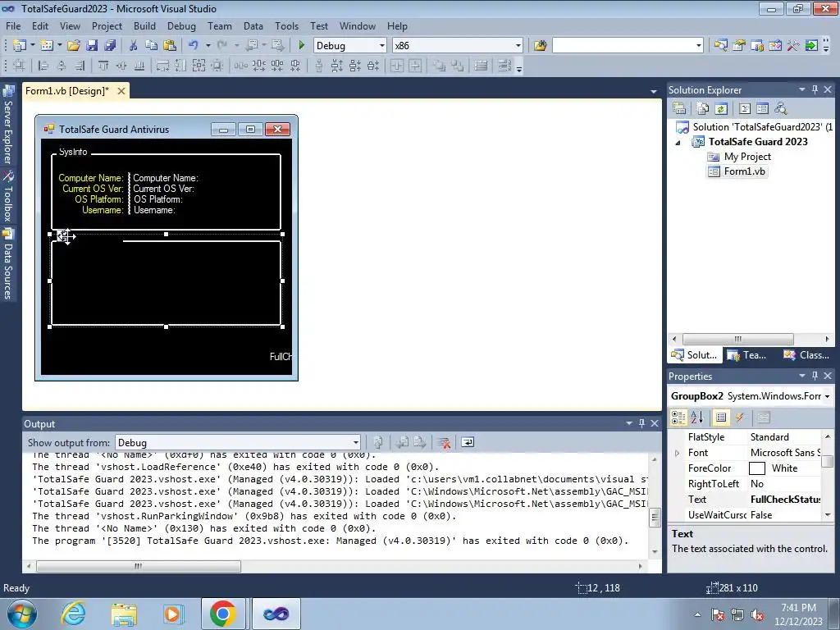
Task: Open the File menu
Action: (x=13, y=25)
